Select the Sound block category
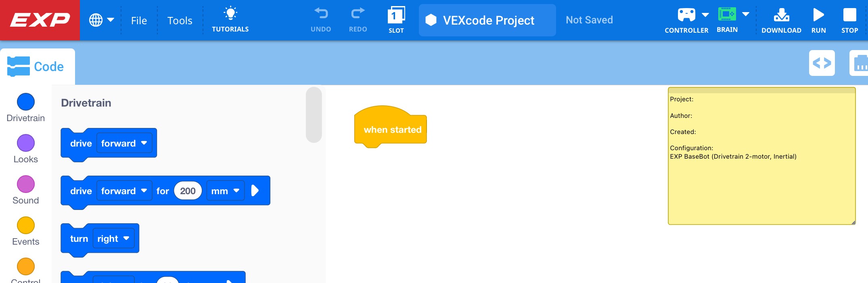 point(26,184)
